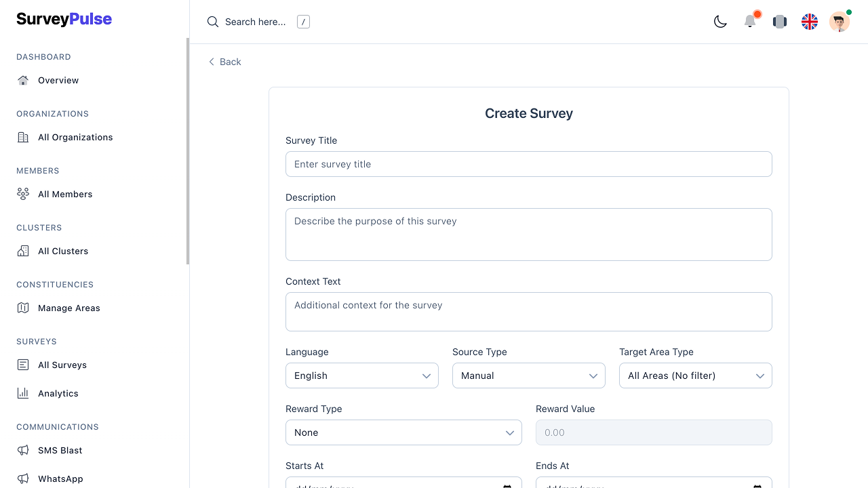
Task: Click the Analytics bar chart icon
Action: (x=23, y=393)
